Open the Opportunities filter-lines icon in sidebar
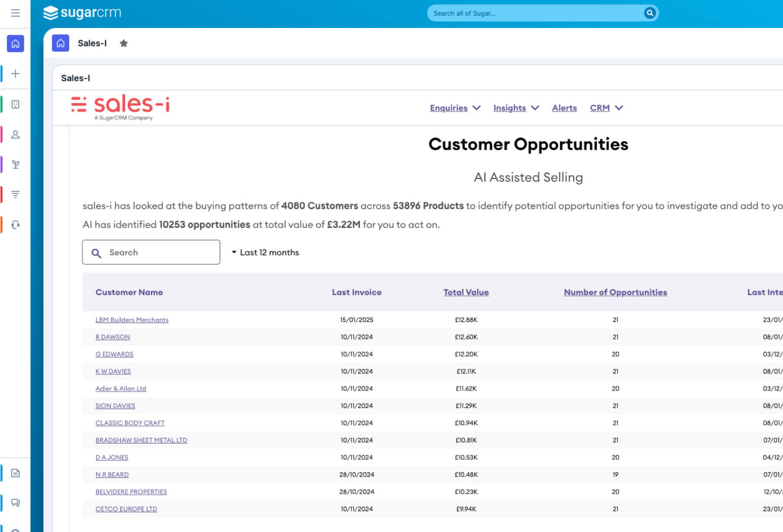783x532 pixels. tap(15, 194)
